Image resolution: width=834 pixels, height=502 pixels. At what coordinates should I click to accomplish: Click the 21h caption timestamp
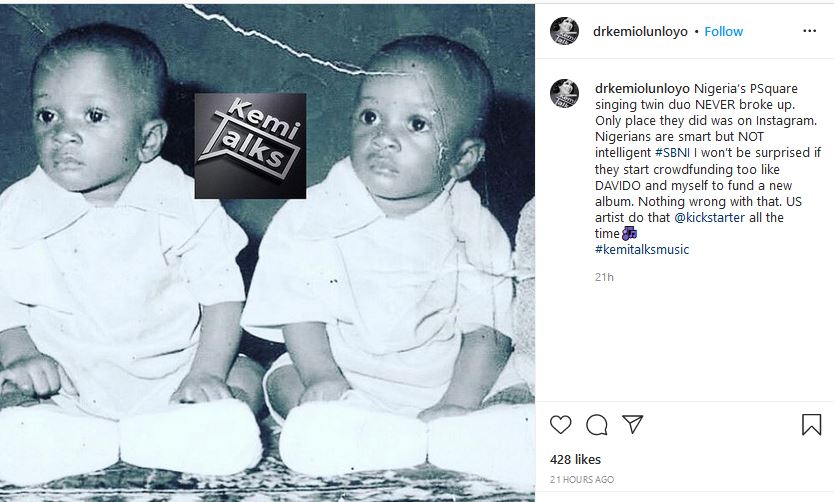(604, 277)
